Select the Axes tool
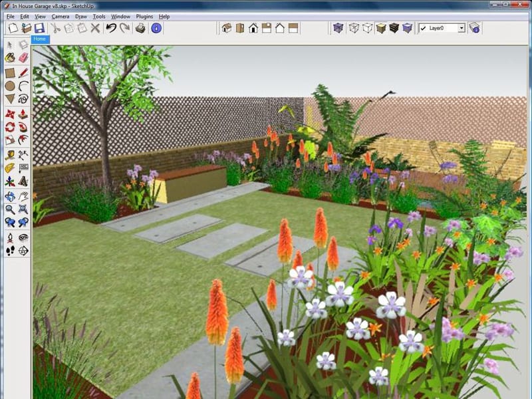The width and height of the screenshot is (532, 399). [10, 182]
